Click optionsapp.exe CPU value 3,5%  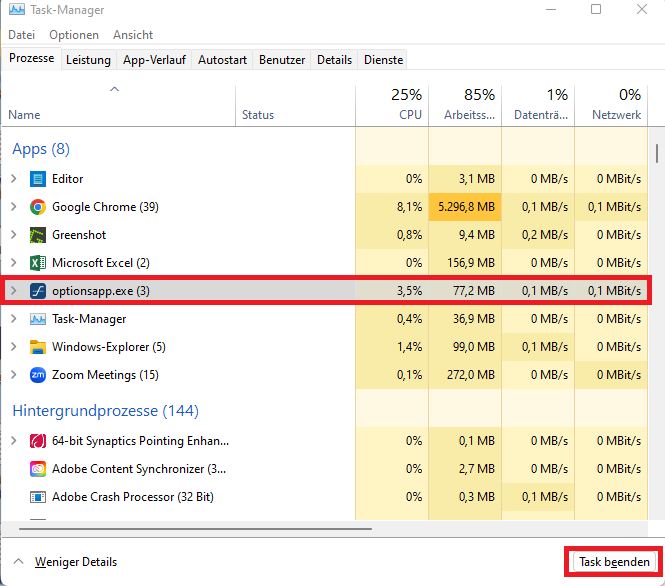409,291
